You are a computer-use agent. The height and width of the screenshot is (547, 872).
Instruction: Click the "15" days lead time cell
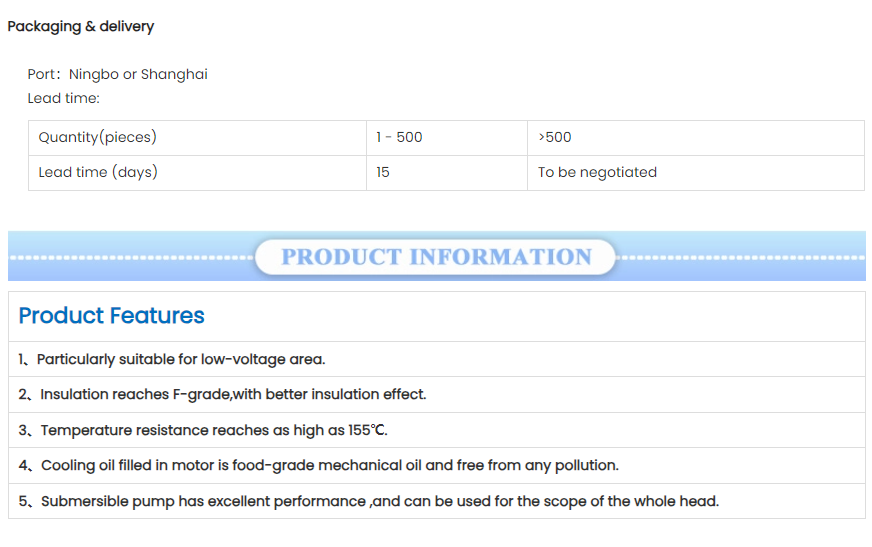[x=383, y=172]
